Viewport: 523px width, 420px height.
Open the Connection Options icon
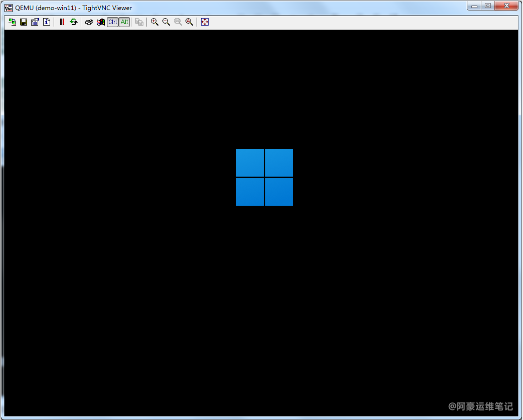pos(35,22)
